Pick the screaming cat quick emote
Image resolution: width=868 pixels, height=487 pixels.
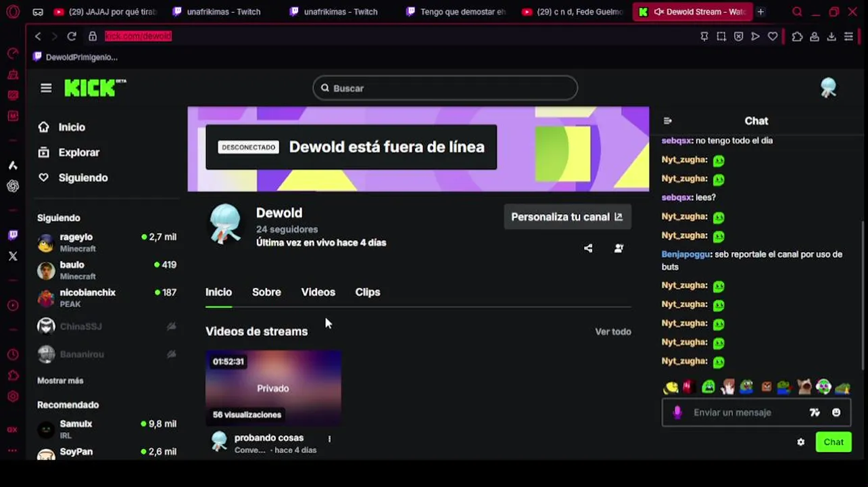tap(804, 387)
